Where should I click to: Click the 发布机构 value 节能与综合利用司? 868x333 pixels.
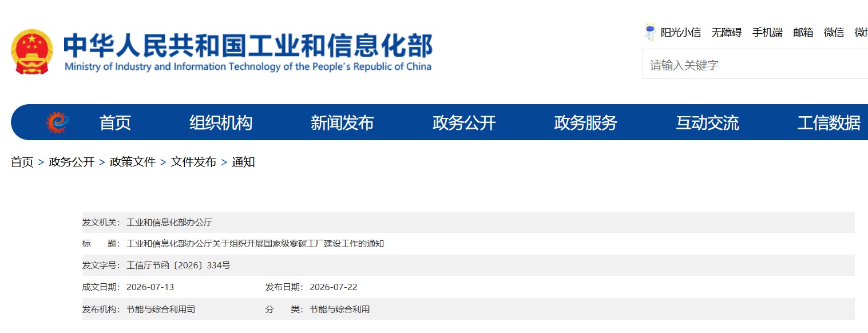pyautogui.click(x=161, y=309)
